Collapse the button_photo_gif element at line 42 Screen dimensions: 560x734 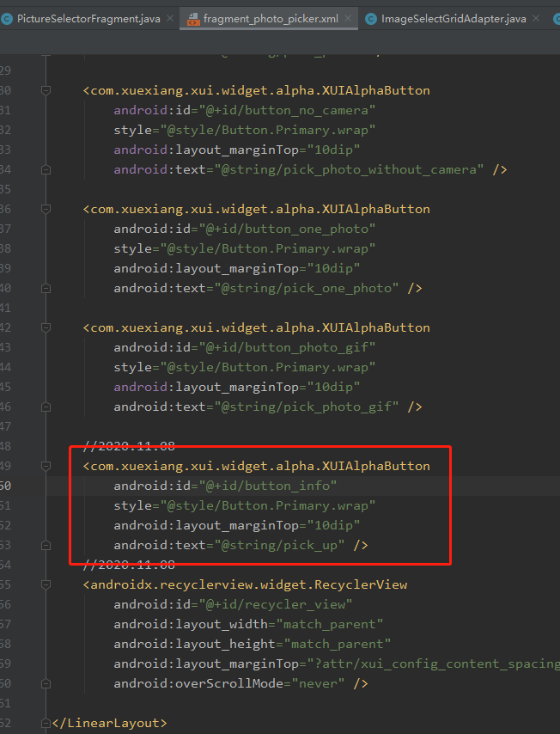pyautogui.click(x=46, y=327)
